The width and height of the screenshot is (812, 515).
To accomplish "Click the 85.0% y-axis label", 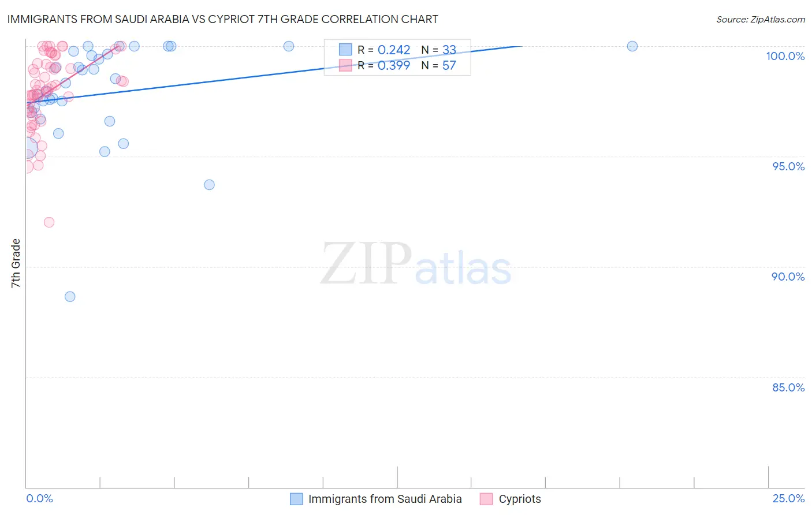I will point(788,387).
